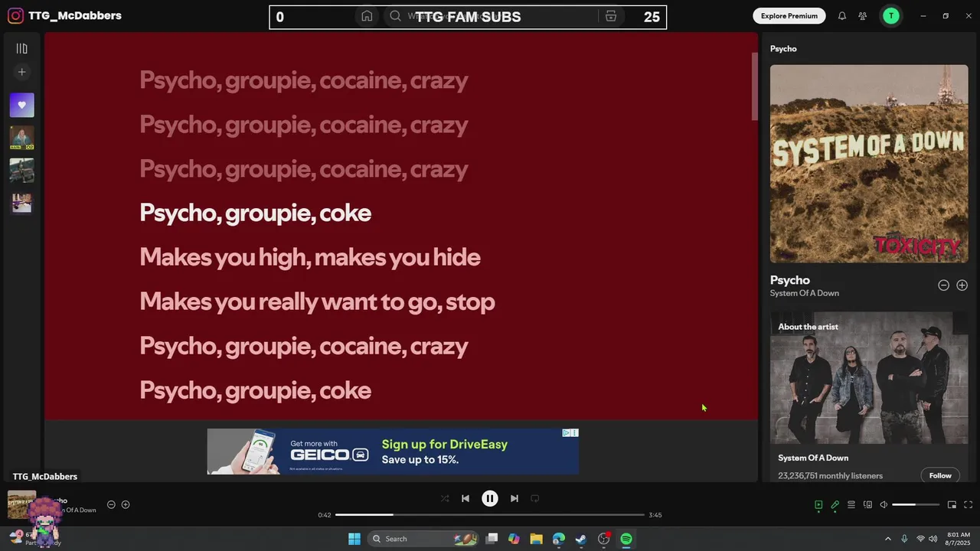
Task: Pause the playing song
Action: 490,498
